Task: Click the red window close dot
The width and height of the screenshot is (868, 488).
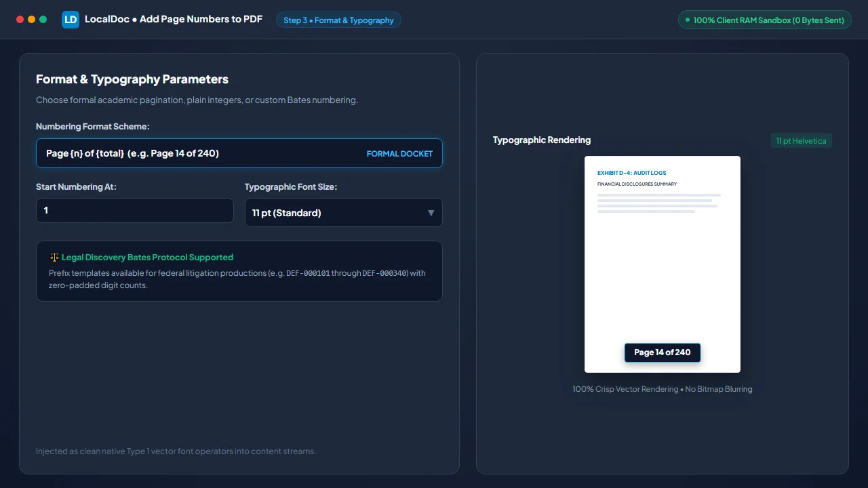Action: pyautogui.click(x=20, y=20)
